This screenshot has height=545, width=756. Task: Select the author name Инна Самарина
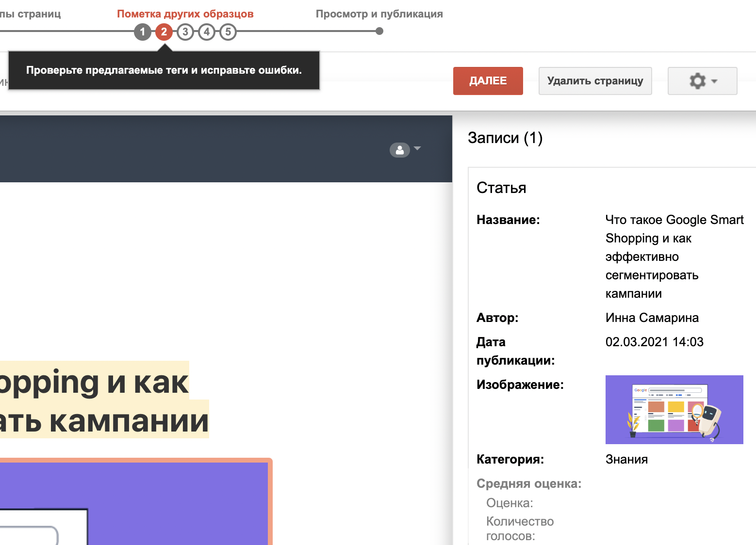coord(652,318)
